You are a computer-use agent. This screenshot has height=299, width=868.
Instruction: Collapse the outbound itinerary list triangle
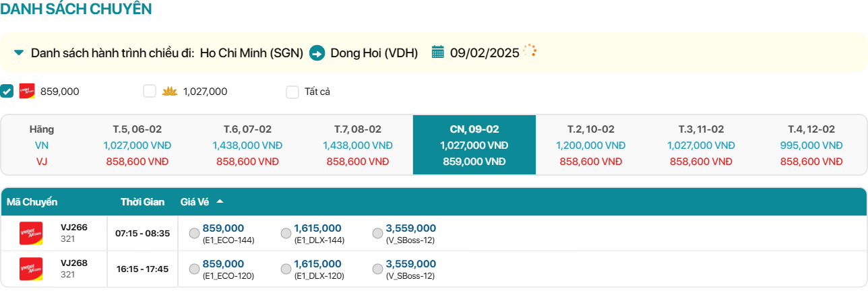point(19,53)
